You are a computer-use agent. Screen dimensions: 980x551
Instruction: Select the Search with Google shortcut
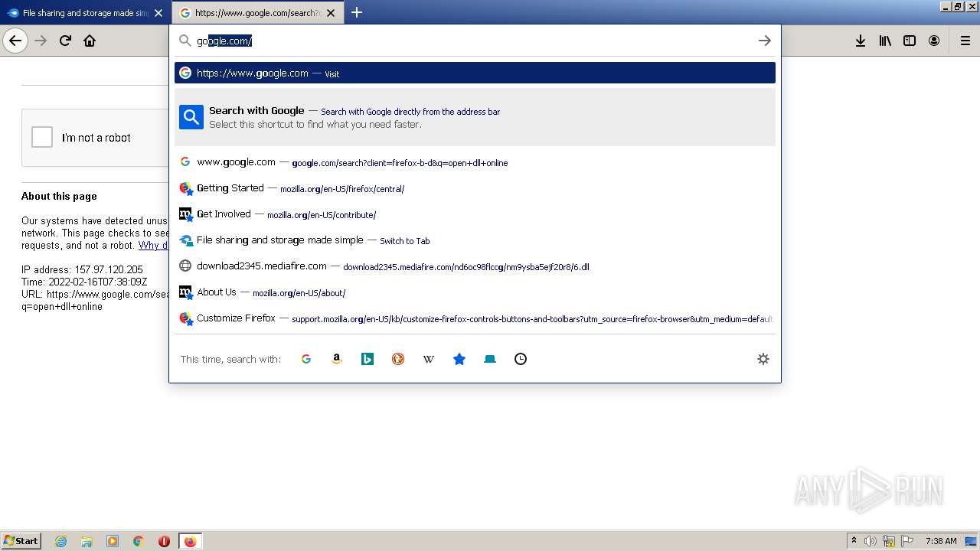[475, 117]
